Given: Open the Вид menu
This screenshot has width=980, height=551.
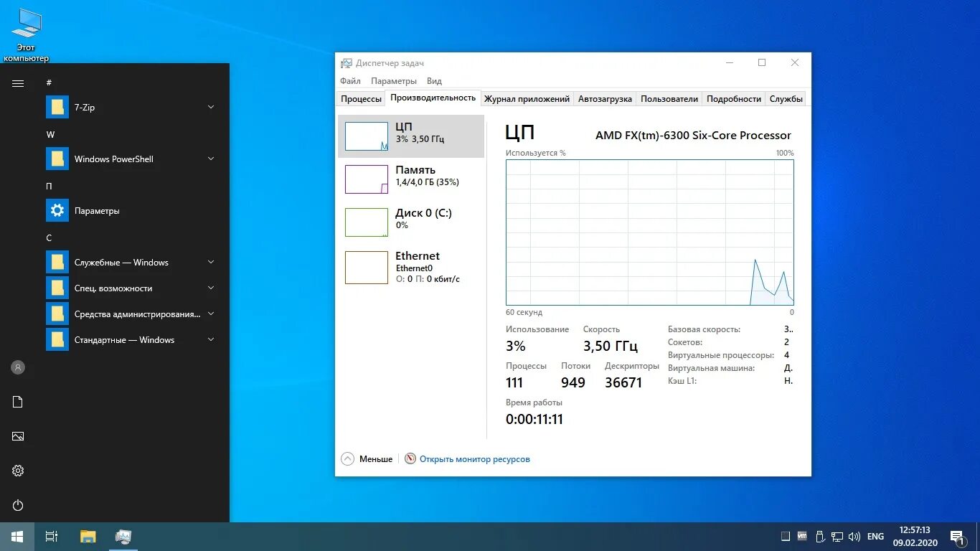Looking at the screenshot, I should [x=434, y=81].
